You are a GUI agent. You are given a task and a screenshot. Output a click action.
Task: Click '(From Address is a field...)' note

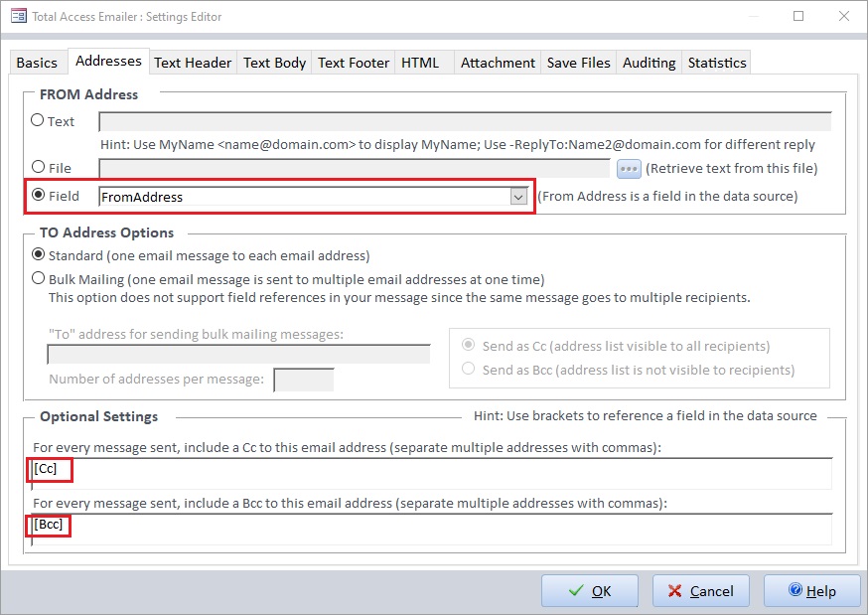point(667,197)
